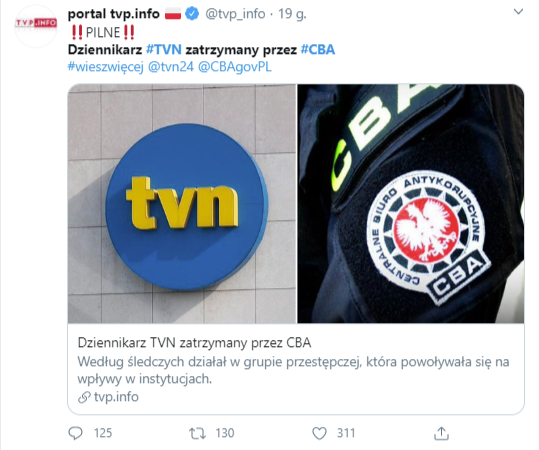Open tvp.info profile avatar
The width and height of the screenshot is (539, 450).
pos(36,26)
